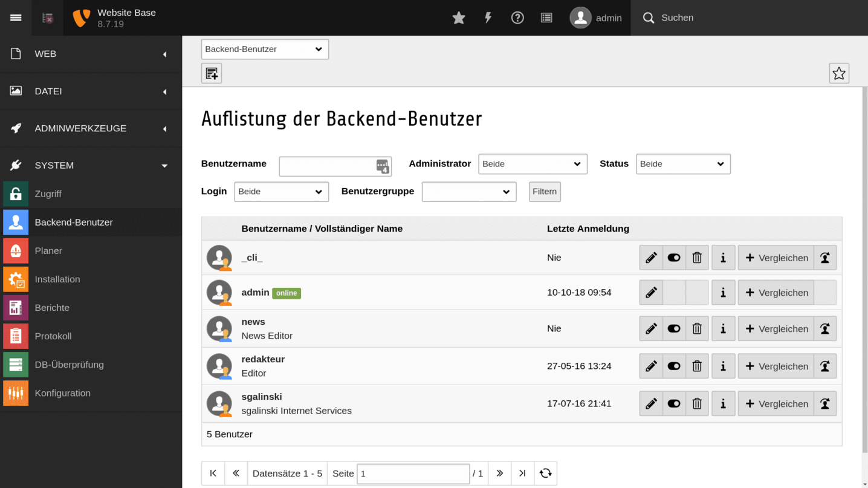
Task: Click the create new record icon in the toolbar
Action: (x=211, y=73)
